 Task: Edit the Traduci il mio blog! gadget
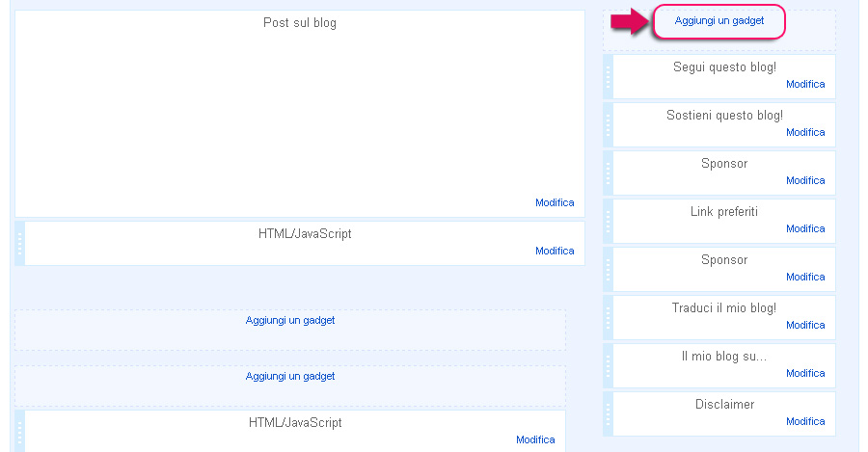coord(805,325)
